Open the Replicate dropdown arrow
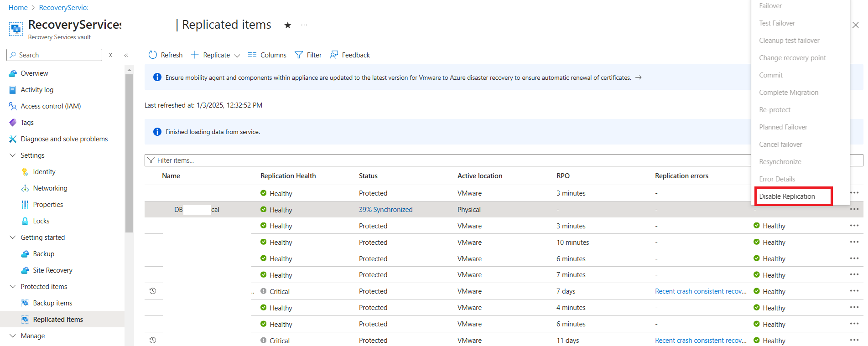This screenshot has width=868, height=346. pyautogui.click(x=237, y=55)
